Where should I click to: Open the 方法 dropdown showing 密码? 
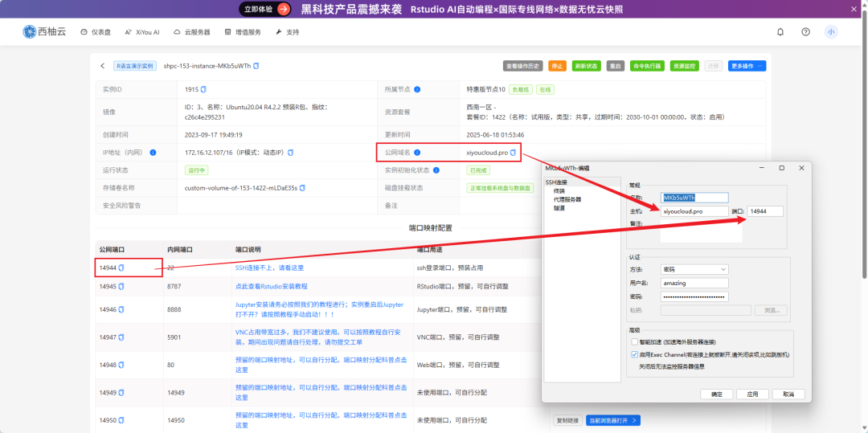[x=694, y=269]
